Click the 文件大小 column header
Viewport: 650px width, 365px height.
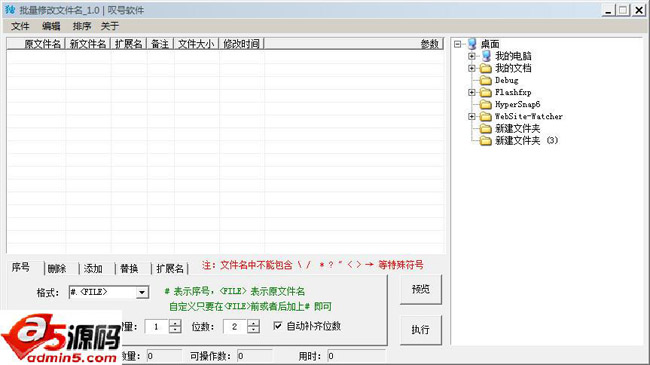(x=196, y=44)
